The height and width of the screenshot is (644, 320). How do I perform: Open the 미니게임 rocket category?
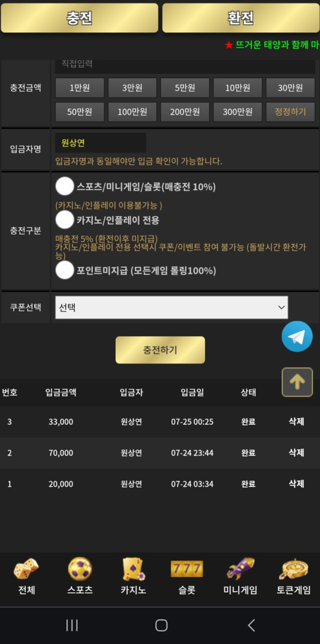[240, 577]
